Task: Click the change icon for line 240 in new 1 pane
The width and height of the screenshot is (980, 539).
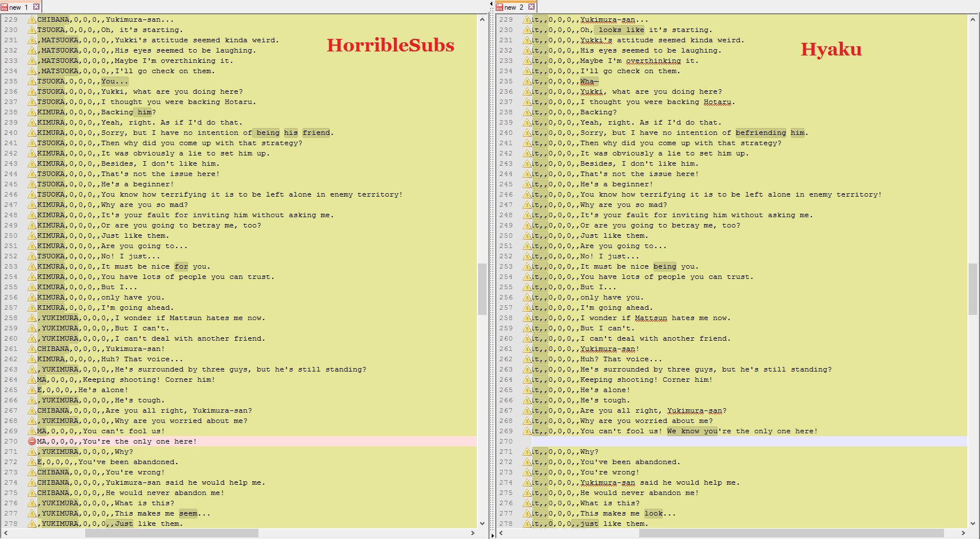Action: [x=32, y=133]
